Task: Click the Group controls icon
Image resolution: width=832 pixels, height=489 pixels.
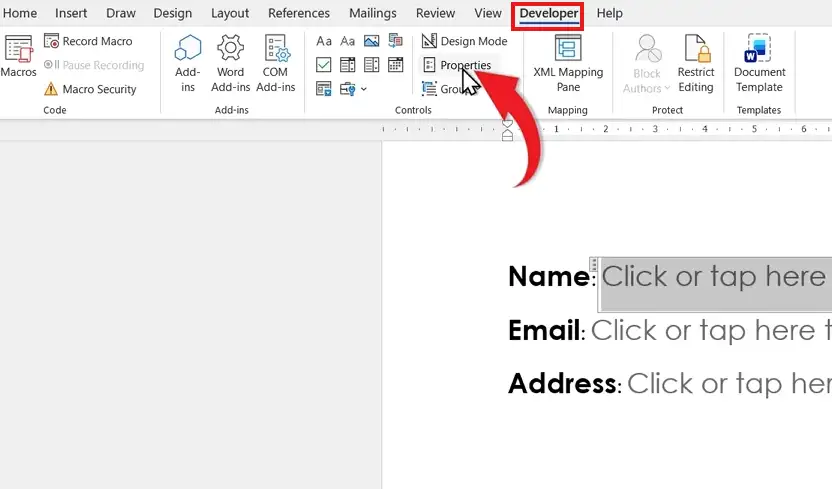Action: click(429, 89)
